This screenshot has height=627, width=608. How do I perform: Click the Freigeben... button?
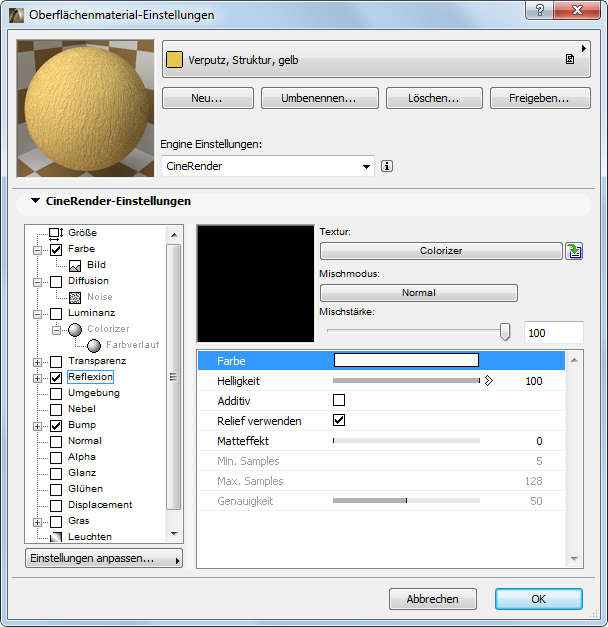(540, 98)
